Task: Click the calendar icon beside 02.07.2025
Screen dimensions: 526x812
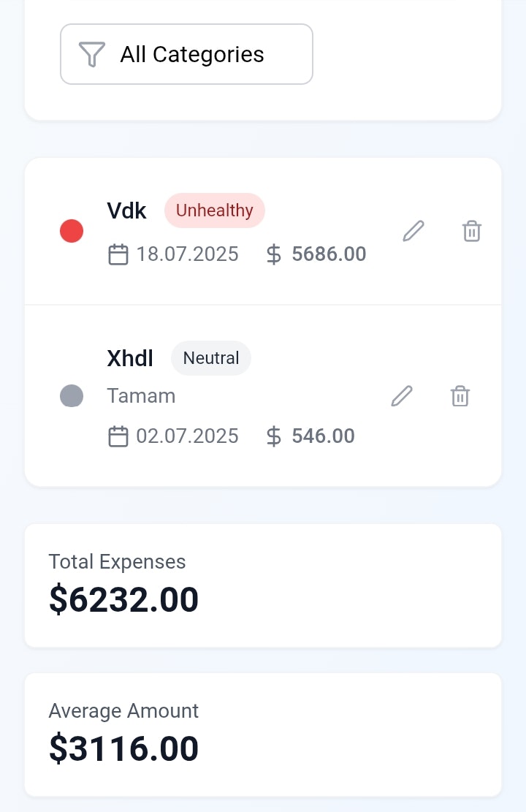Action: pyautogui.click(x=118, y=436)
